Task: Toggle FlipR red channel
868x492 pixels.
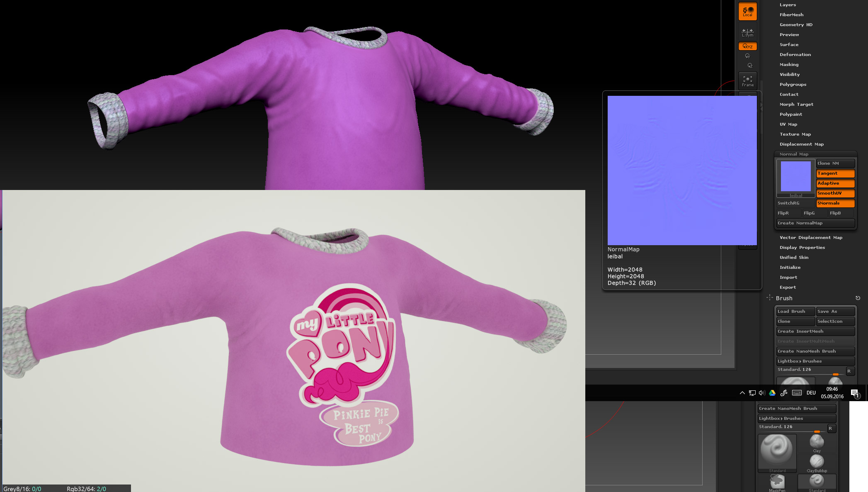Action: [789, 213]
